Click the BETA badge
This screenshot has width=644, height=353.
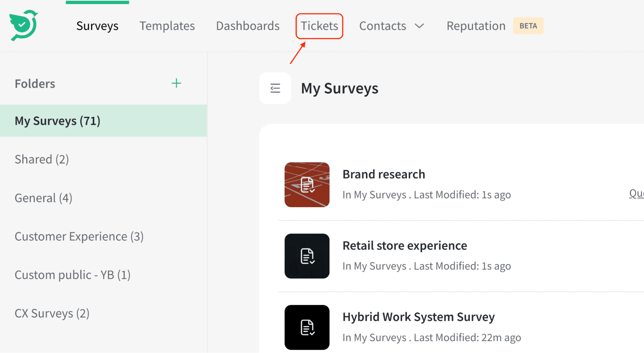[x=528, y=26]
